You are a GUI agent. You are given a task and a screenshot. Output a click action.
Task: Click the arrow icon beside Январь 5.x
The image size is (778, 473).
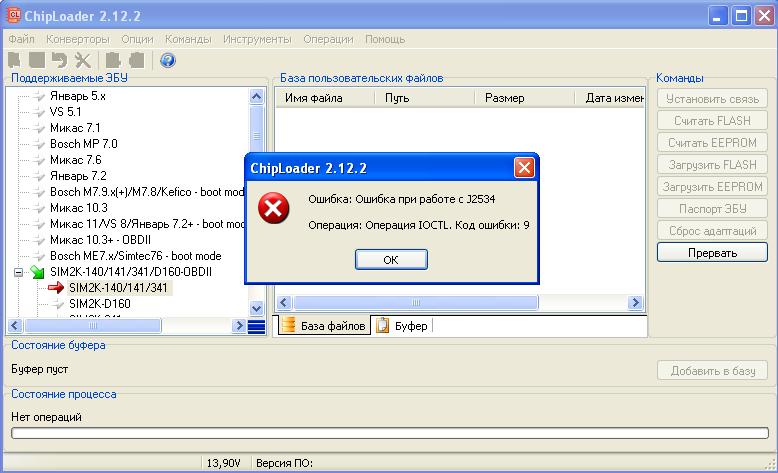tap(39, 96)
